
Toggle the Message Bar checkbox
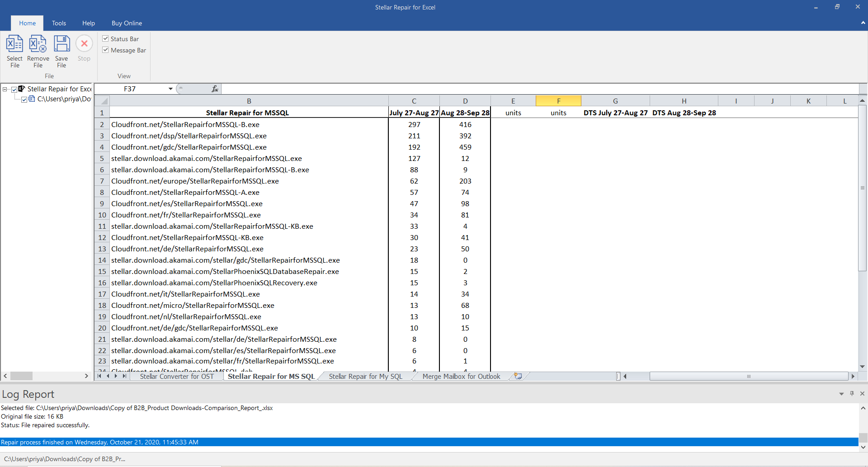[105, 50]
